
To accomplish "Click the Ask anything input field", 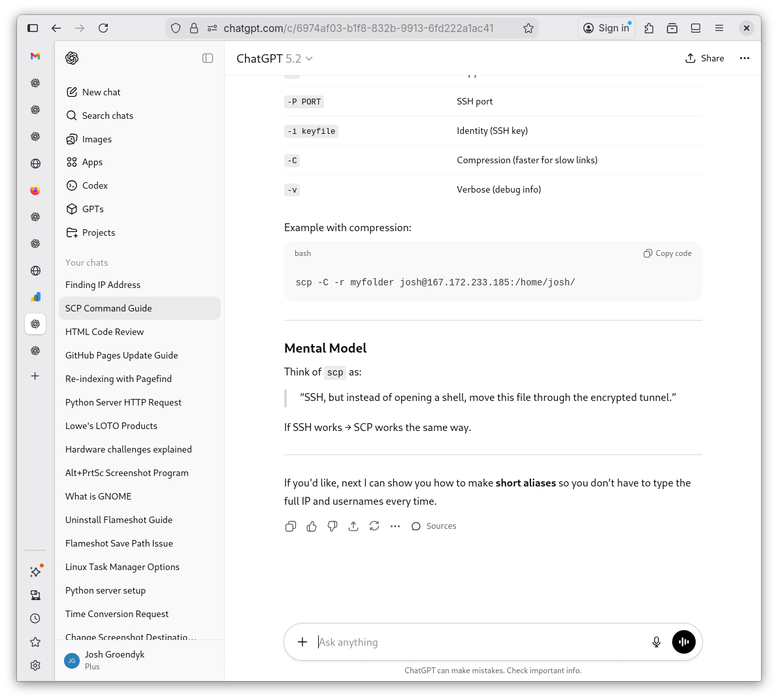I will [x=477, y=642].
